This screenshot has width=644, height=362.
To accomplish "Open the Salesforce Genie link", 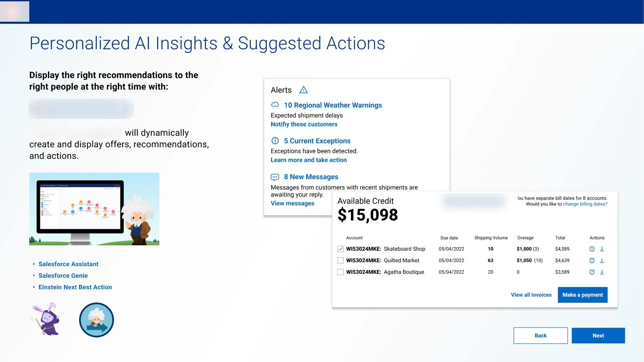I will 63,275.
